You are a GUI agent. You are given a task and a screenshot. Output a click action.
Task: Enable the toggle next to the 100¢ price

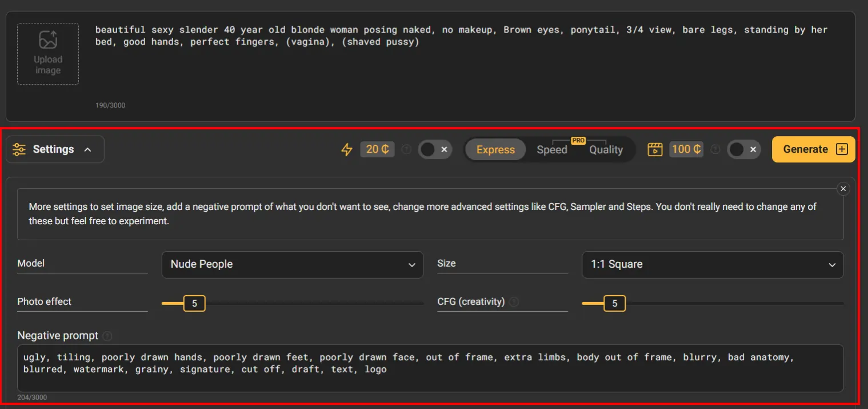click(744, 149)
